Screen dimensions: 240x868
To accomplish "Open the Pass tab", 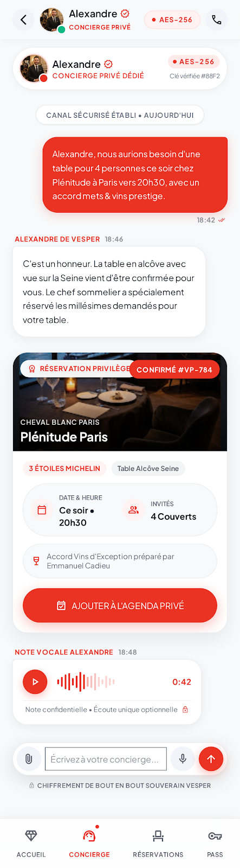I will click(x=215, y=844).
